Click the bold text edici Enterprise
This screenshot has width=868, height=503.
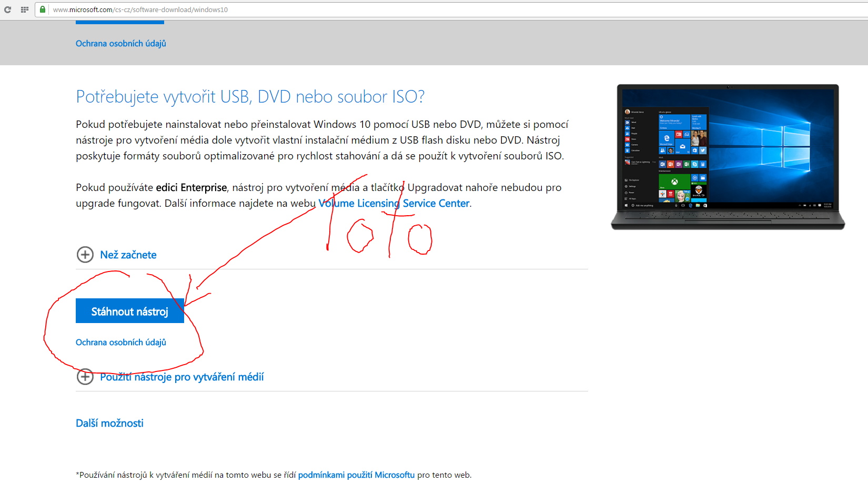(191, 188)
